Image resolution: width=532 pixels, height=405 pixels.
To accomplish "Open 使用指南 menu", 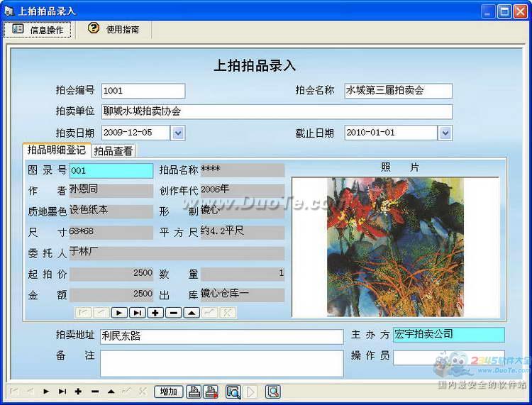I will click(x=113, y=29).
